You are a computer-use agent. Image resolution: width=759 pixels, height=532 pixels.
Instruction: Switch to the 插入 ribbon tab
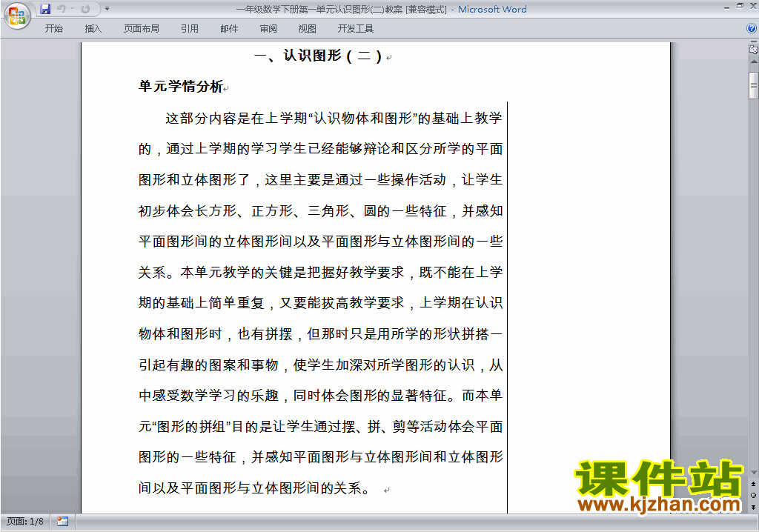(x=93, y=29)
